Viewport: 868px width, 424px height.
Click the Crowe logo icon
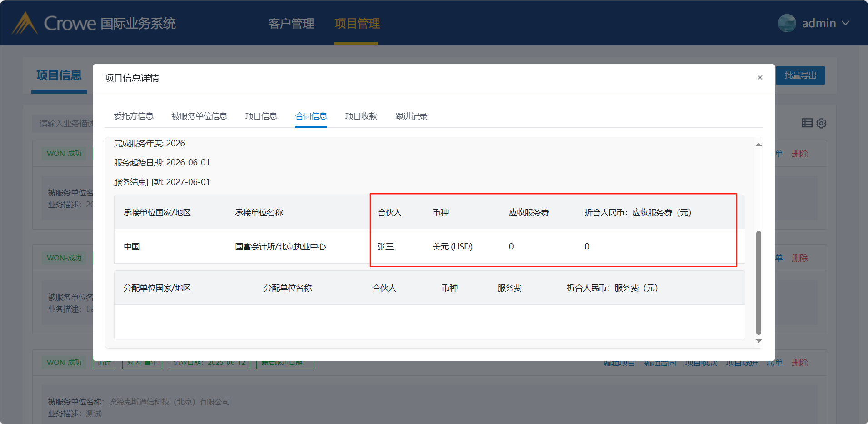(x=25, y=23)
